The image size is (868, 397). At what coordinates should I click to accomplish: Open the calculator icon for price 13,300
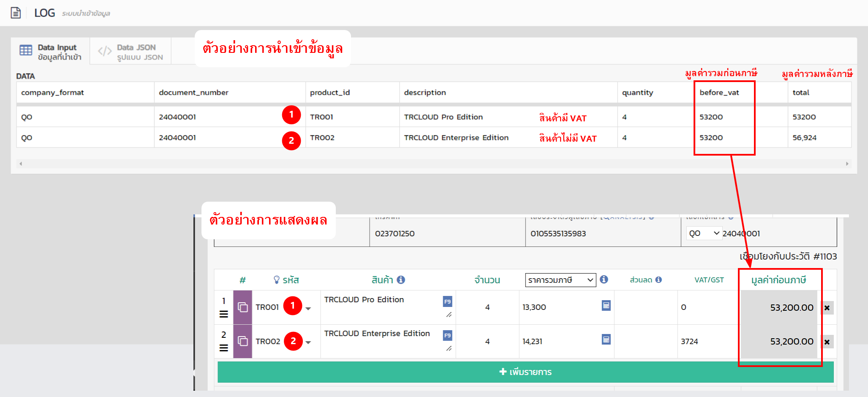(x=606, y=305)
